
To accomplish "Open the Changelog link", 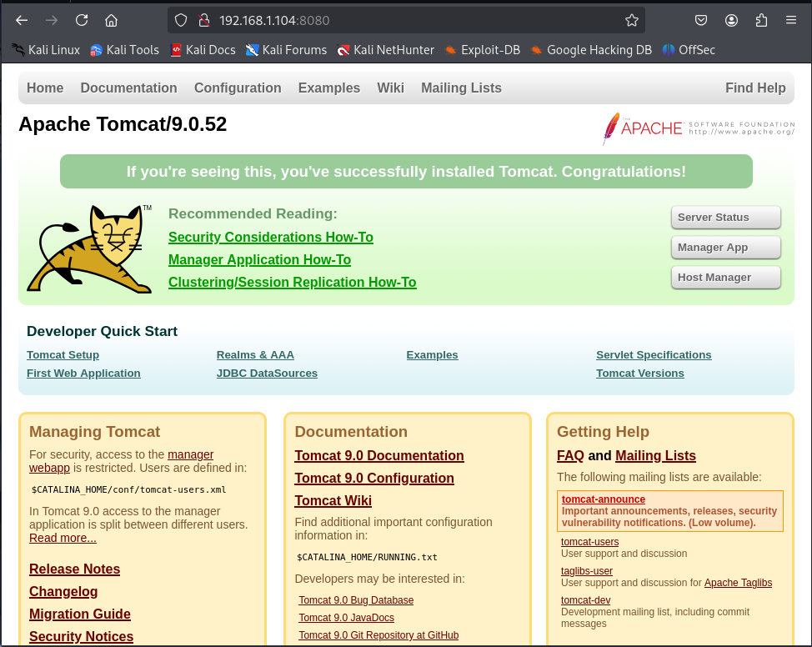I will (63, 592).
